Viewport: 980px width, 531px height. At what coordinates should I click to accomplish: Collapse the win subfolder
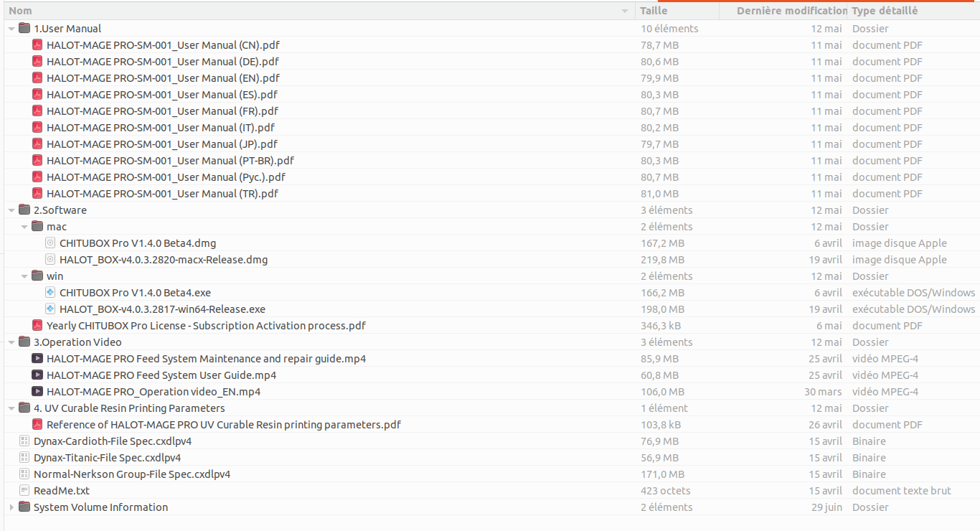(x=24, y=276)
